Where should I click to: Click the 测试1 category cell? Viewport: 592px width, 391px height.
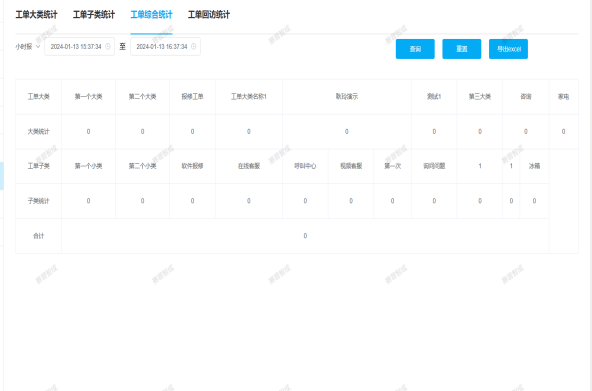434,97
